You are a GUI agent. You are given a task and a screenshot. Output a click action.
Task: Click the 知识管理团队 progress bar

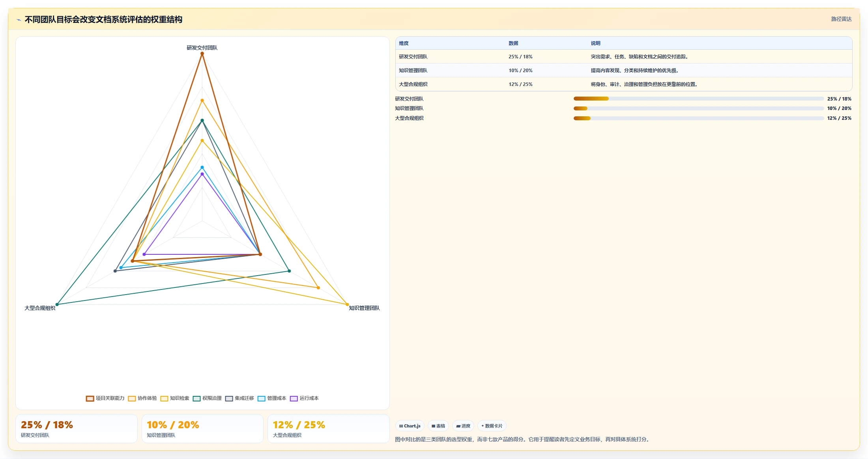pos(698,108)
